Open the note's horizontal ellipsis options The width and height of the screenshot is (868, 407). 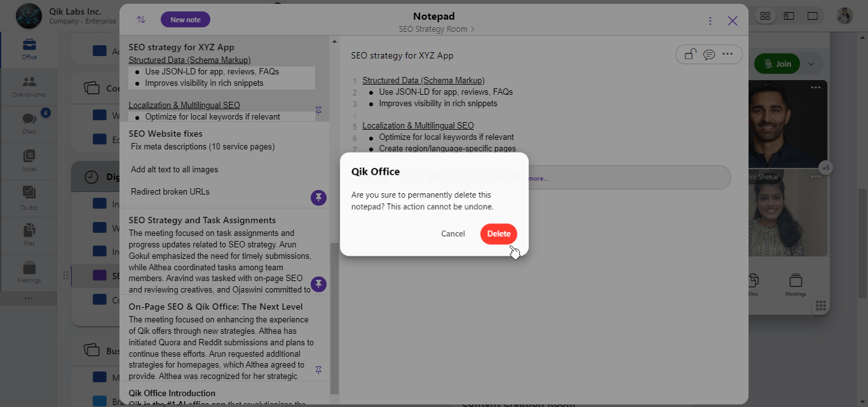728,55
